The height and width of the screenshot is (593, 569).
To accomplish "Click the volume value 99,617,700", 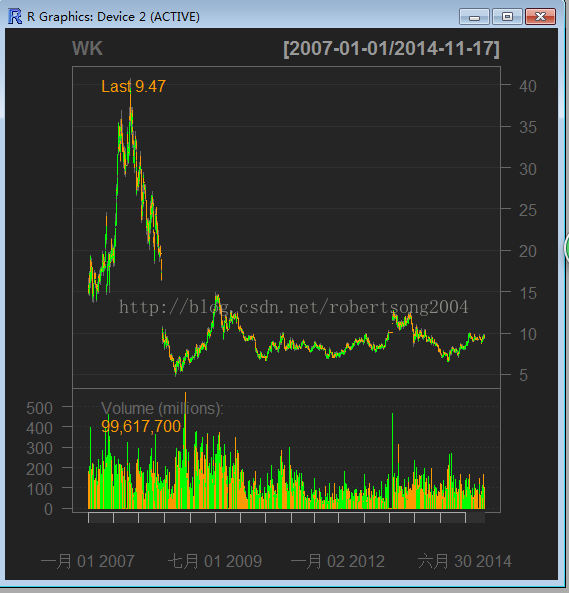I will pos(141,426).
